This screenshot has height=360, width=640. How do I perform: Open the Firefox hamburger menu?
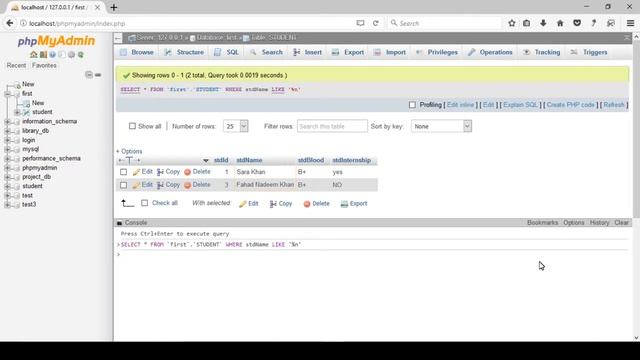630,23
